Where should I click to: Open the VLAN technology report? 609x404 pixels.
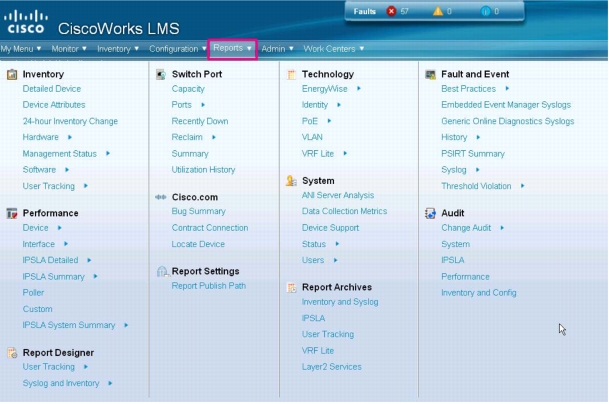pos(312,137)
